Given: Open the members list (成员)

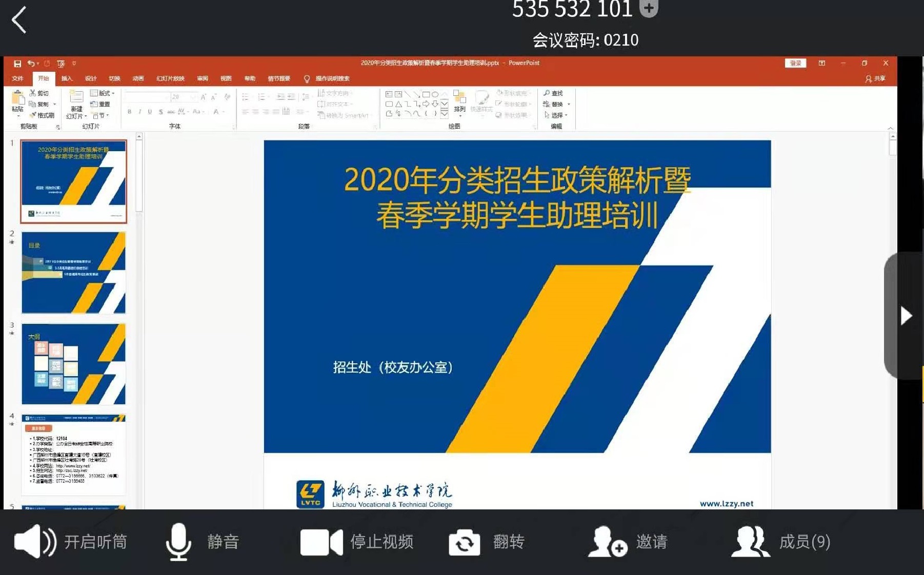Looking at the screenshot, I should pyautogui.click(x=750, y=542).
